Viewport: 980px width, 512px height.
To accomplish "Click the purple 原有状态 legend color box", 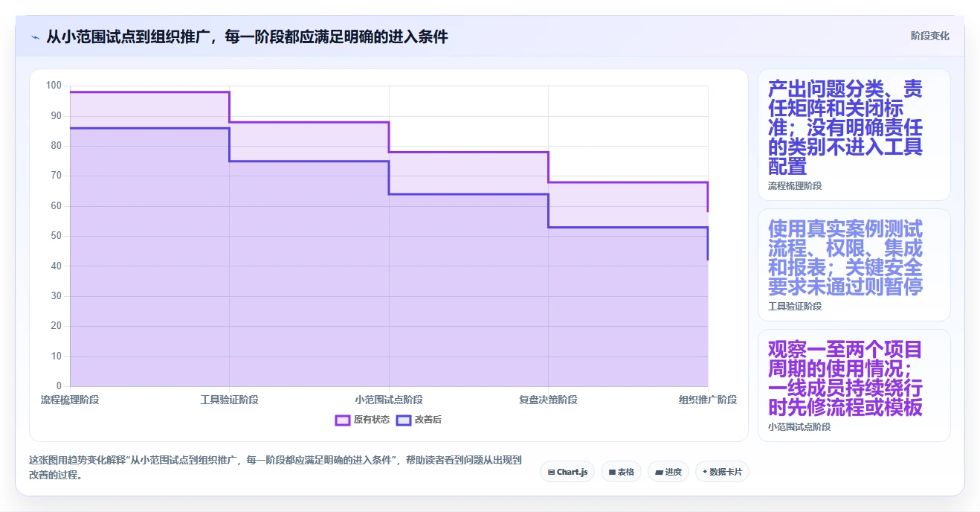I will coord(343,420).
